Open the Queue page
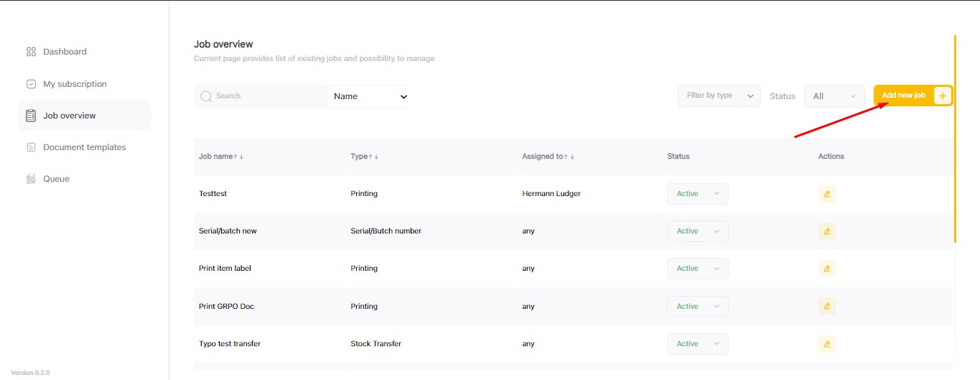The width and height of the screenshot is (980, 380). point(56,179)
